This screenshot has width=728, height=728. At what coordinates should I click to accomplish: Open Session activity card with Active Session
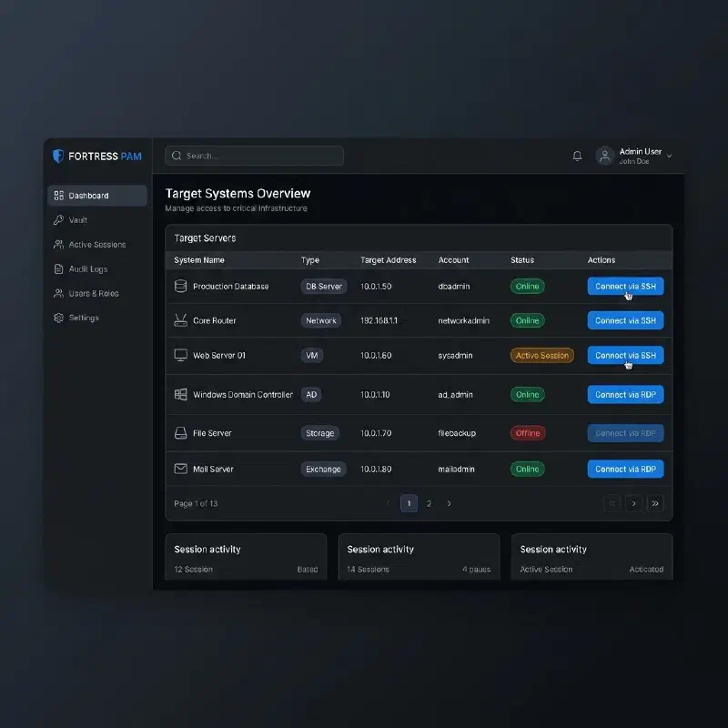click(591, 557)
